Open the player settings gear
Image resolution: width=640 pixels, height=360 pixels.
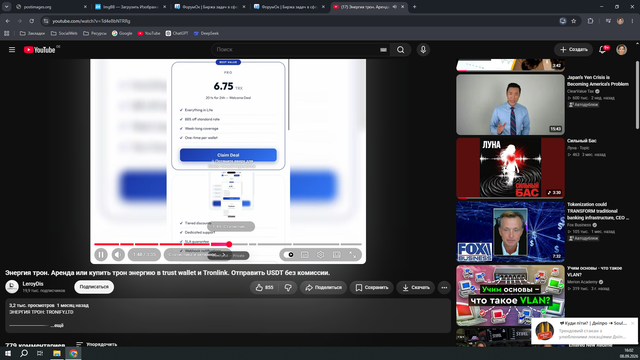point(320,255)
